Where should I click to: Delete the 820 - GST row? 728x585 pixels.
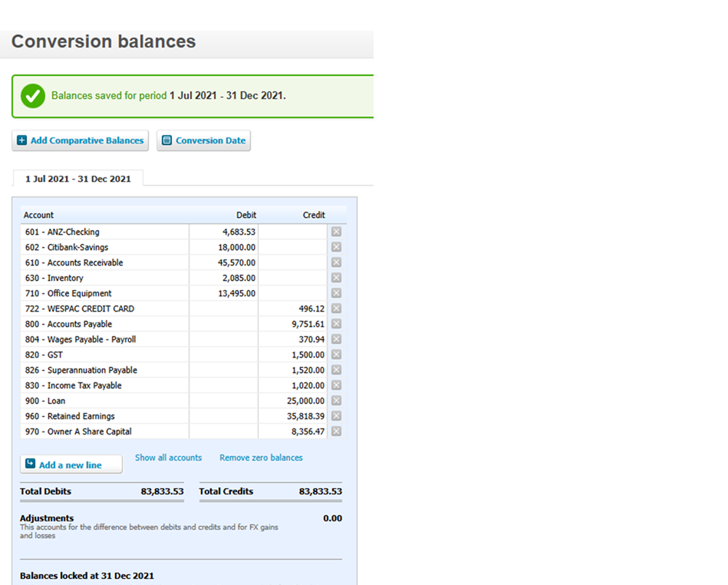coord(336,354)
